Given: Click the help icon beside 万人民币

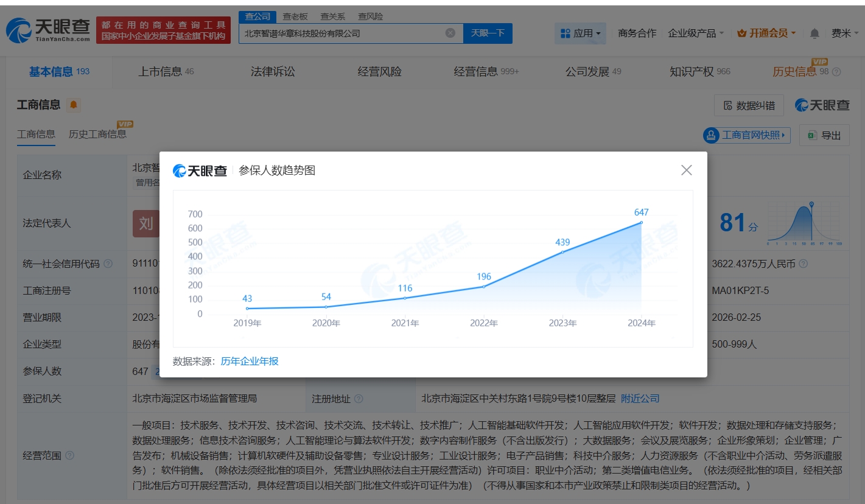Looking at the screenshot, I should tap(803, 264).
